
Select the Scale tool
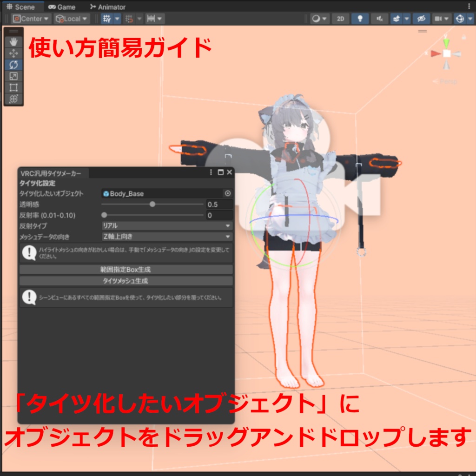coord(13,76)
